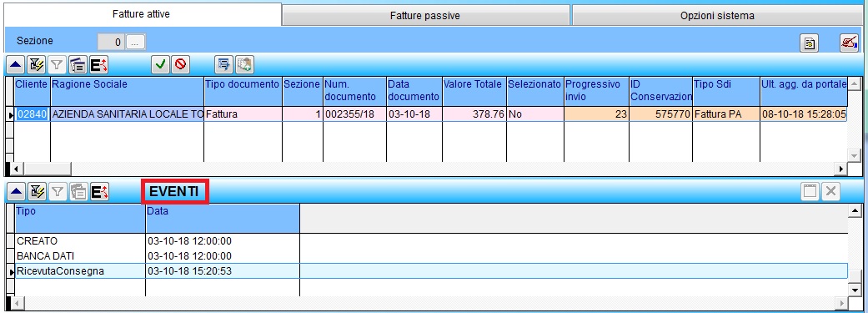Click Eventi grid vertical scroll down arrow
This screenshot has width=868, height=313.
click(x=855, y=290)
